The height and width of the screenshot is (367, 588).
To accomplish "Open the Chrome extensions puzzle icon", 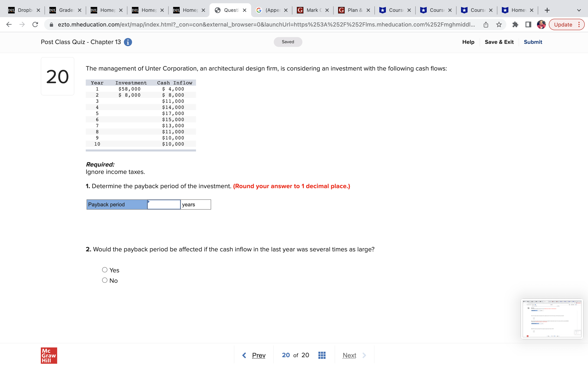I will 515,24.
